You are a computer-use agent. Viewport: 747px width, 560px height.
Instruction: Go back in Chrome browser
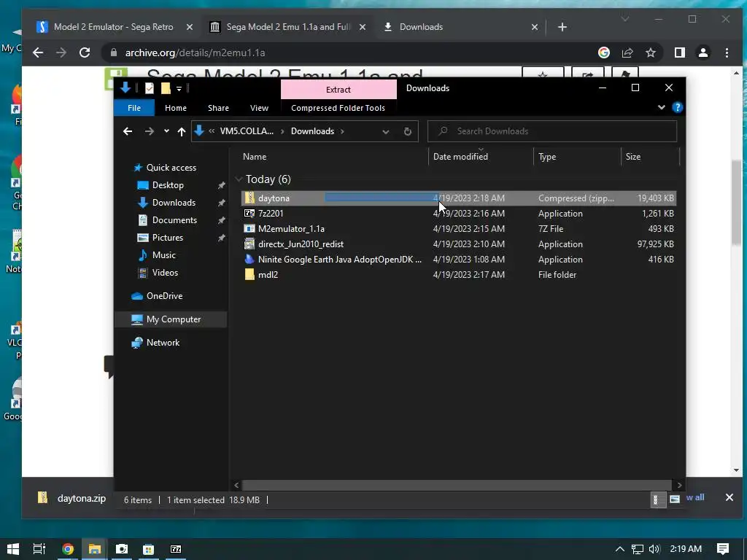(38, 52)
